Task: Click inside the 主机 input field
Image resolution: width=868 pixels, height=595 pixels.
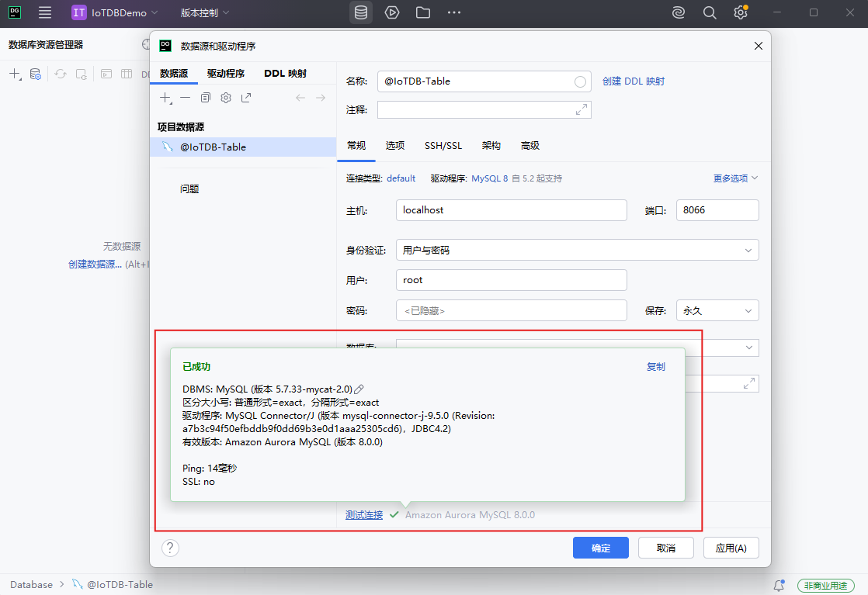Action: pos(511,209)
